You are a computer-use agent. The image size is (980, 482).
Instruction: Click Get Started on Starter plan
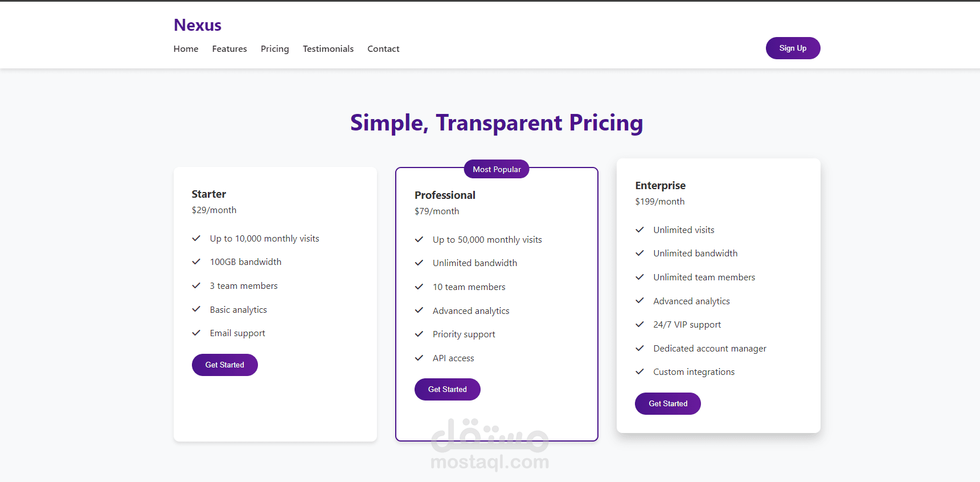pos(224,365)
